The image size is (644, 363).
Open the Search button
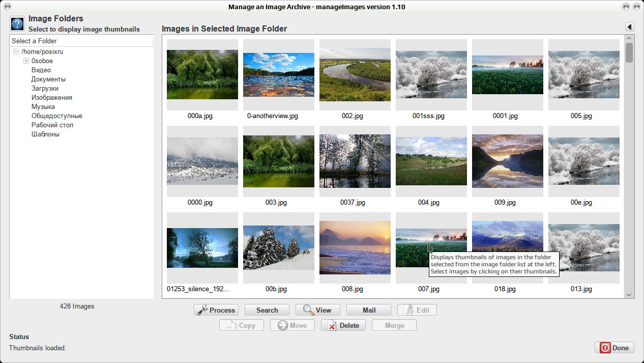[267, 310]
